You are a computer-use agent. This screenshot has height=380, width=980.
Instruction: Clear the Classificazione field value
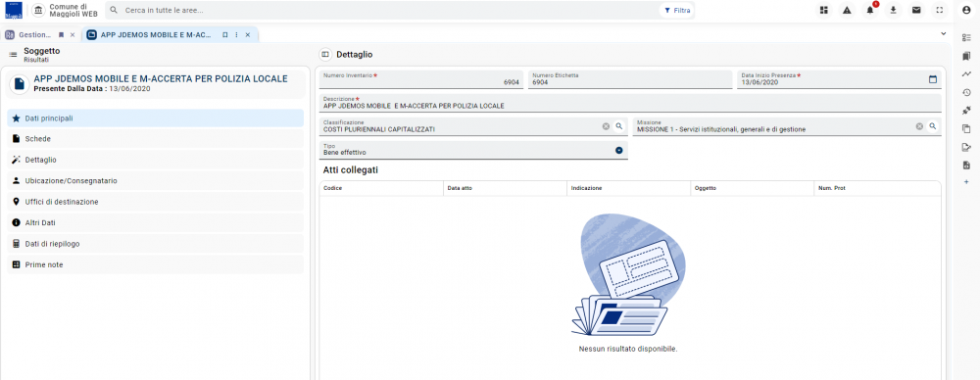[606, 126]
